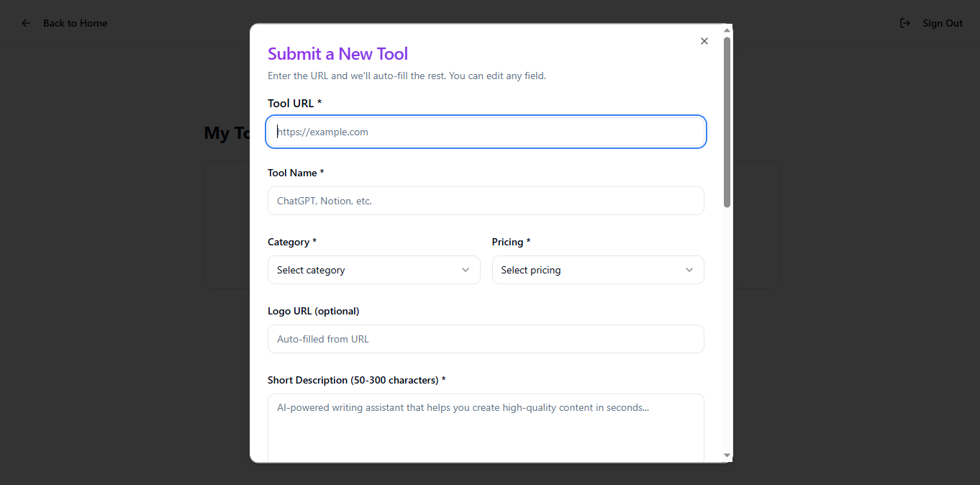Click the Sign Out text
Image resolution: width=980 pixels, height=485 pixels.
[943, 23]
